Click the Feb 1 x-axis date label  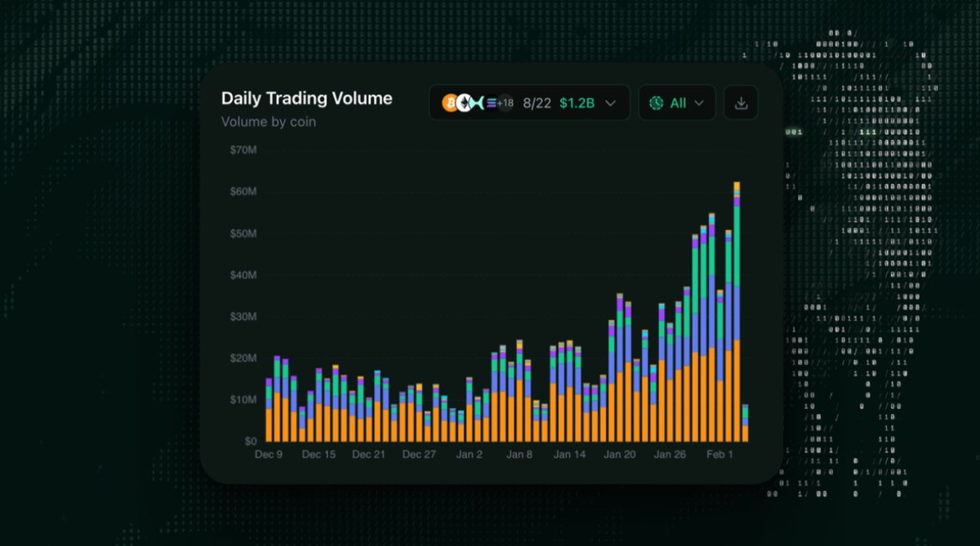coord(721,455)
